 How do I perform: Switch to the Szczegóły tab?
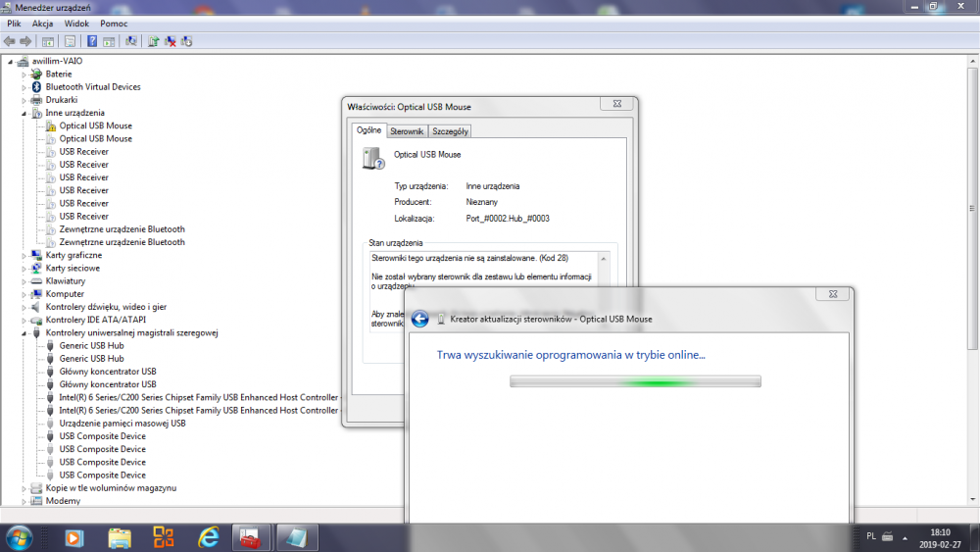[x=450, y=131]
